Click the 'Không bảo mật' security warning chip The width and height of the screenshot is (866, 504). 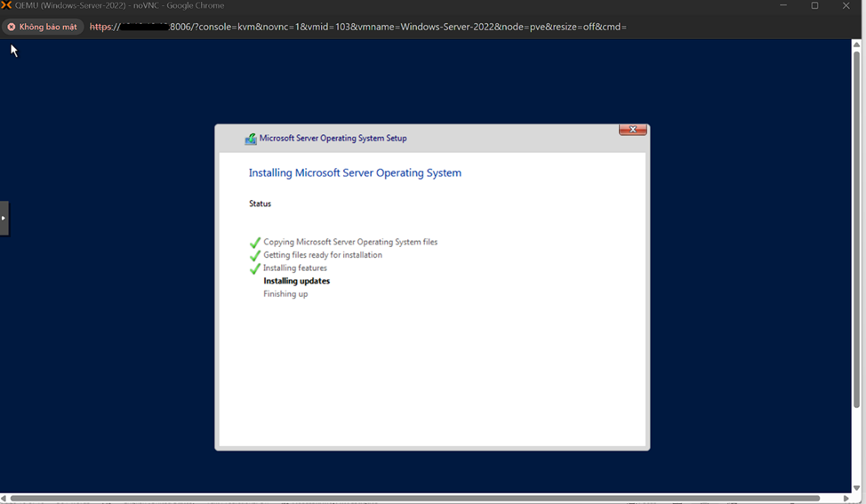(x=43, y=27)
